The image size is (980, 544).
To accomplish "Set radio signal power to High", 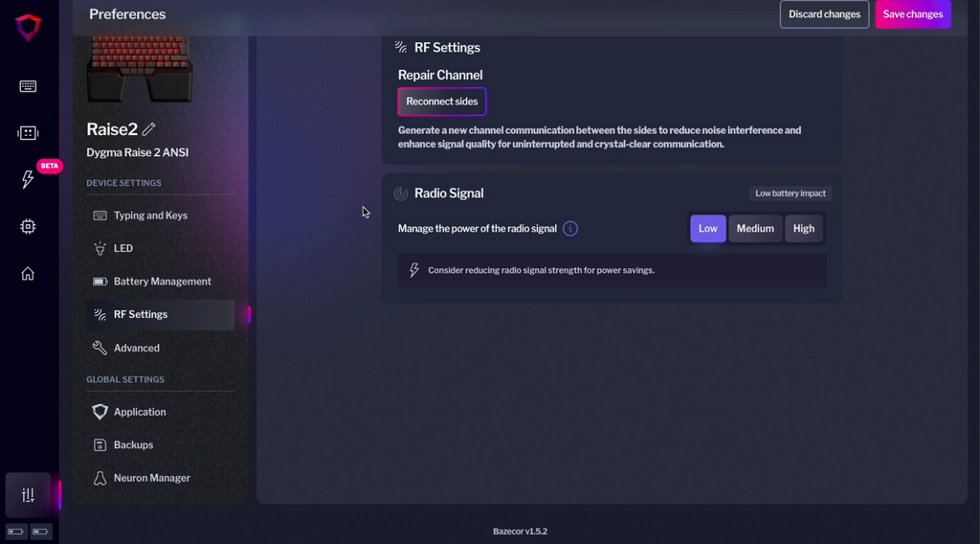I will (804, 229).
